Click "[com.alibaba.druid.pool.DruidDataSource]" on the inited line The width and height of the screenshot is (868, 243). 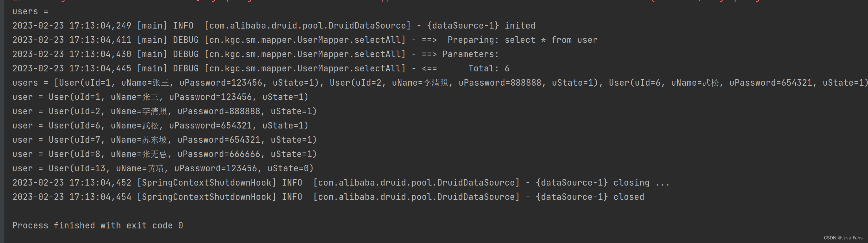pos(307,26)
